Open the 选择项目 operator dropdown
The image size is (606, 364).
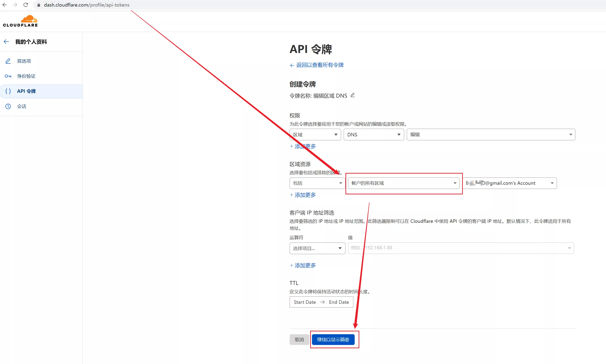[x=317, y=248]
